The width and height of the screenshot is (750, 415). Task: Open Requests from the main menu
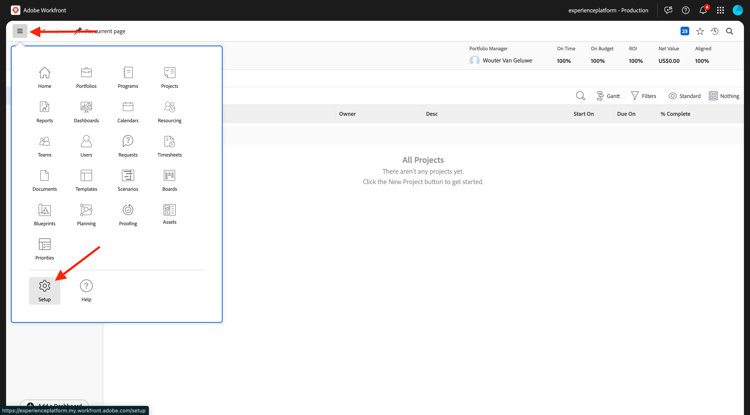click(x=128, y=146)
